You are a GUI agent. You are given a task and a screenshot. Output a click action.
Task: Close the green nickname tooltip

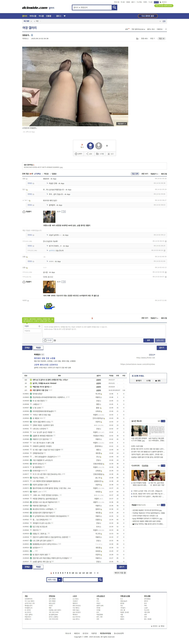click(x=52, y=319)
